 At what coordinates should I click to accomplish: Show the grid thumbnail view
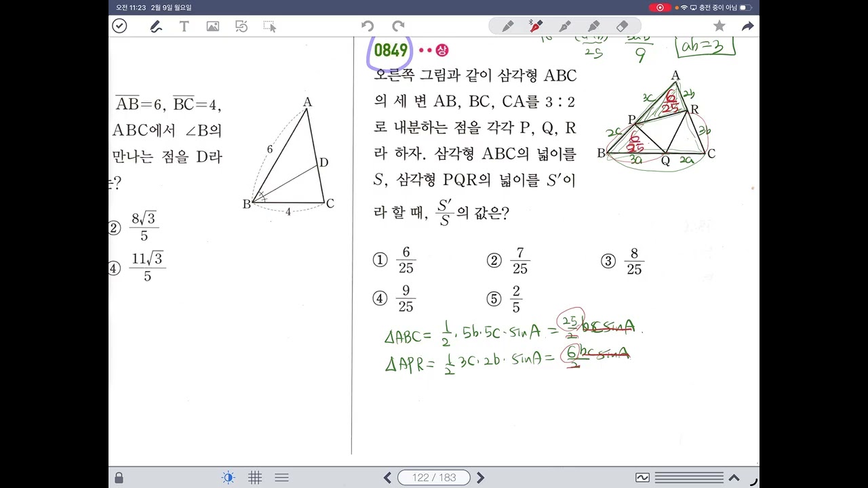coord(255,478)
